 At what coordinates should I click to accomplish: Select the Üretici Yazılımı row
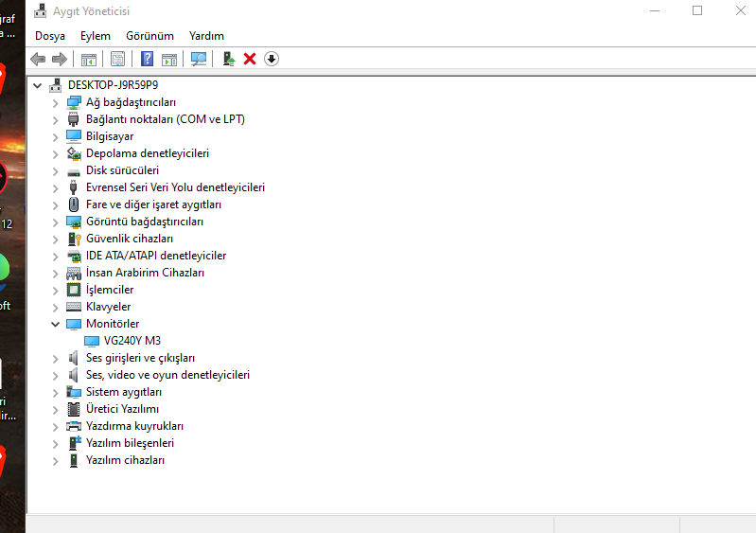tap(122, 409)
